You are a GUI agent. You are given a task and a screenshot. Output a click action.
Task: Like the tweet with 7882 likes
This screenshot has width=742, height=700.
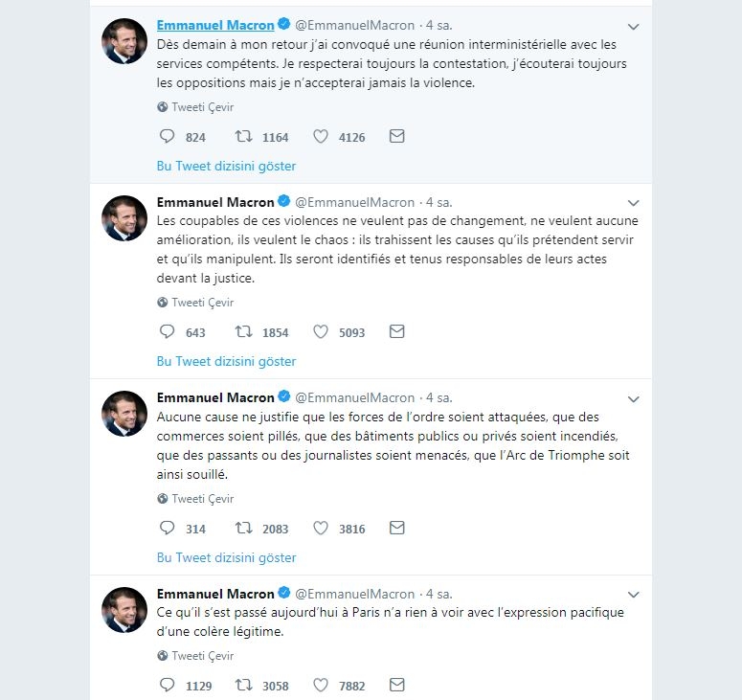click(x=322, y=686)
